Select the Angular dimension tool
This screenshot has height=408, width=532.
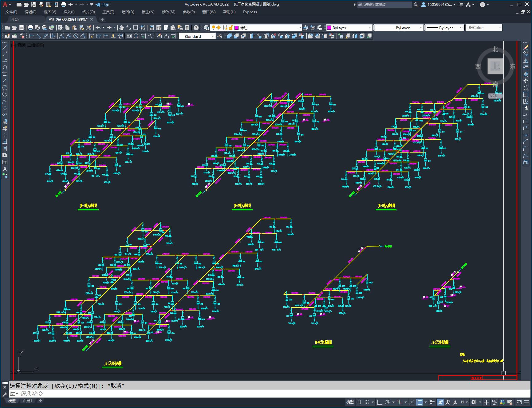(83, 36)
